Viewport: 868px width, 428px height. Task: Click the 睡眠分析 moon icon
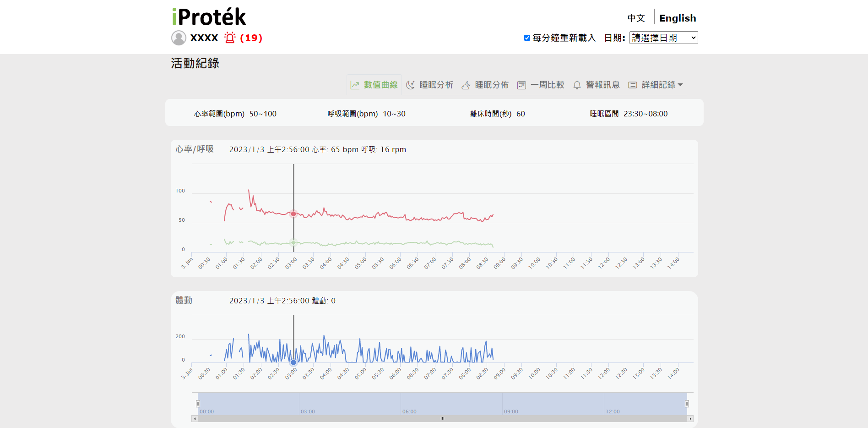411,85
